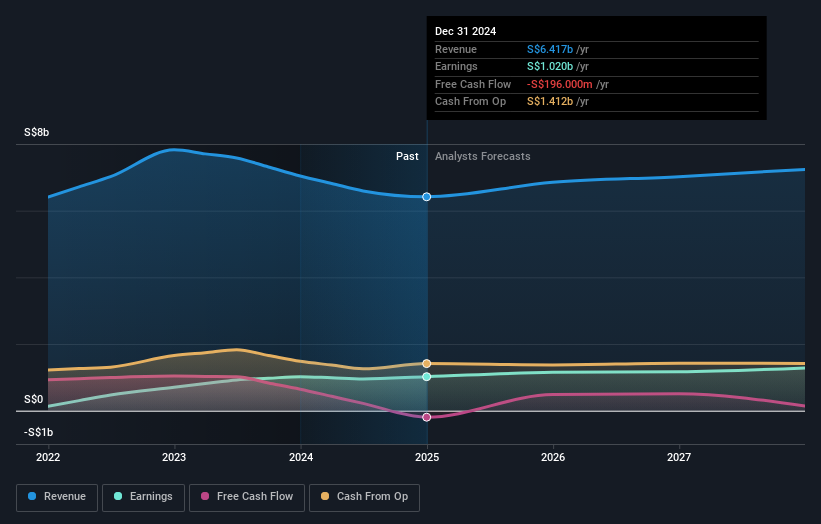Click the Earnings row label in tooltip
821x524 pixels.
pos(456,66)
